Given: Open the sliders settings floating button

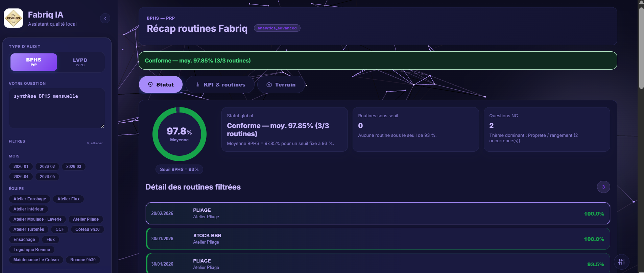Looking at the screenshot, I should pos(622,262).
